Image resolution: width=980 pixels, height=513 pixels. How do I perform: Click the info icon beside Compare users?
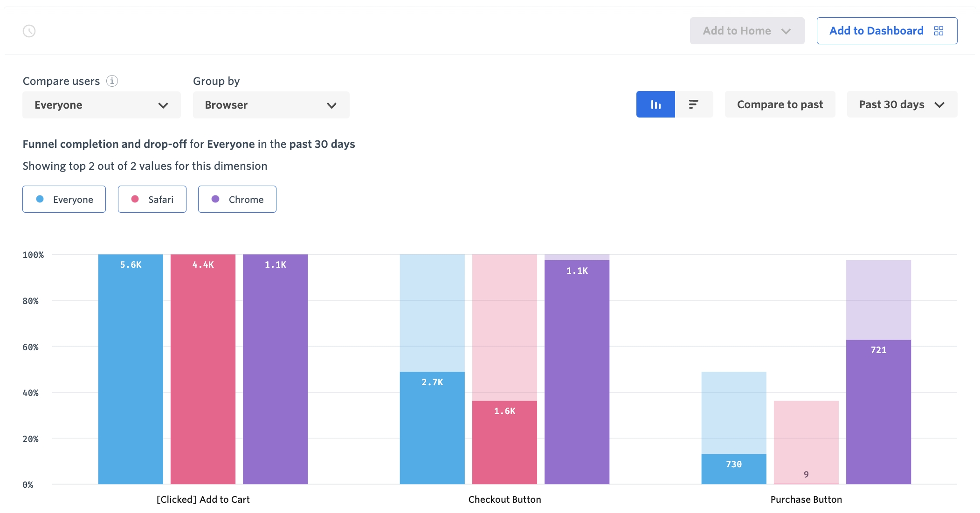[x=112, y=81]
